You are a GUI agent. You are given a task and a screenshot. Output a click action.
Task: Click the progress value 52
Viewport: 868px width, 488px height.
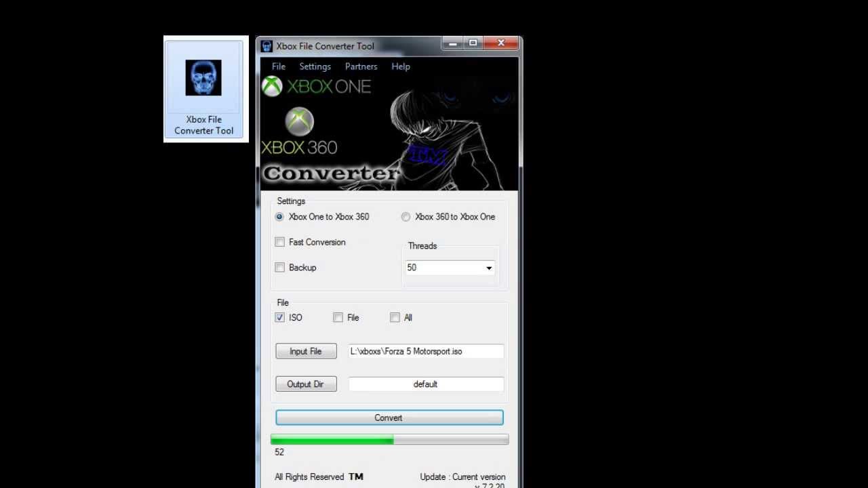coord(279,452)
